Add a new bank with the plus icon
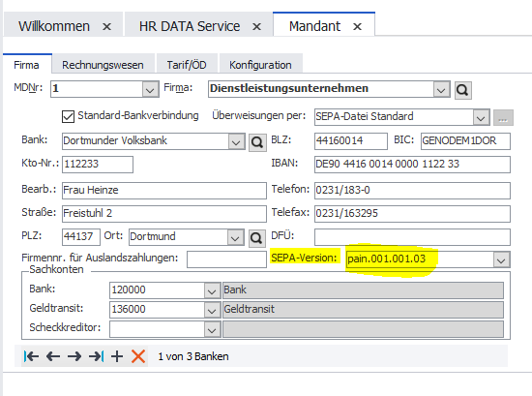 pos(117,356)
